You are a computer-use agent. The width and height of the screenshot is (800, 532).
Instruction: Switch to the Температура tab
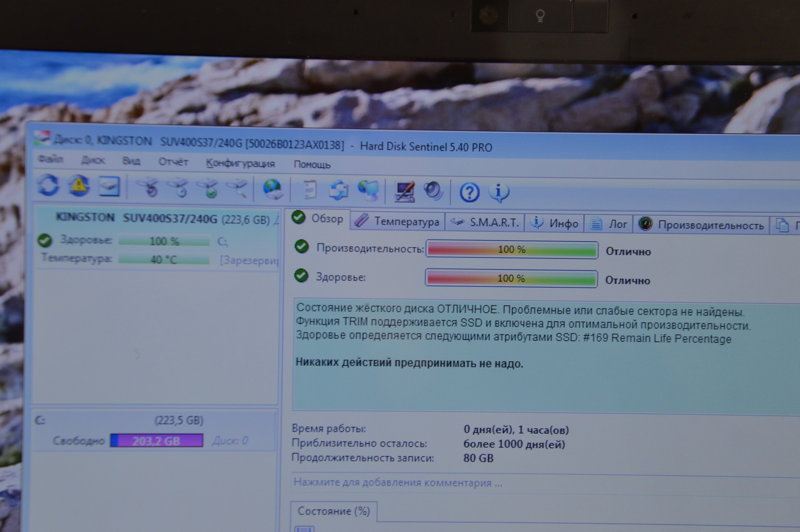(397, 221)
